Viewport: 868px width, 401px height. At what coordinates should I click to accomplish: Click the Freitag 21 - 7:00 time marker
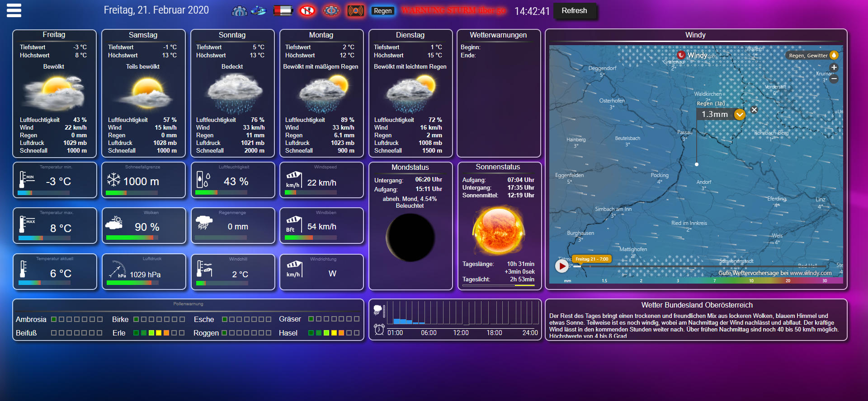(x=591, y=259)
